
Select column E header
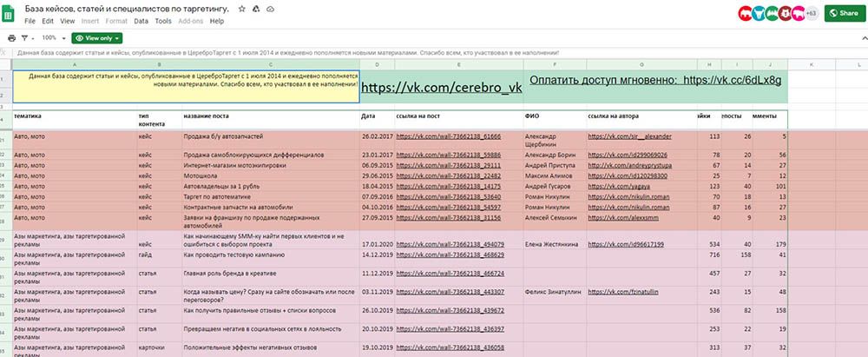tap(459, 65)
